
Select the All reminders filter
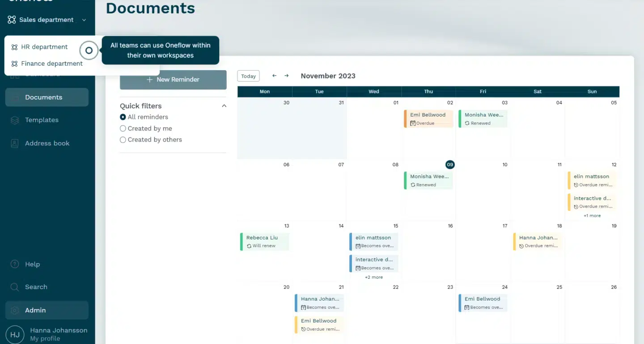click(x=123, y=117)
